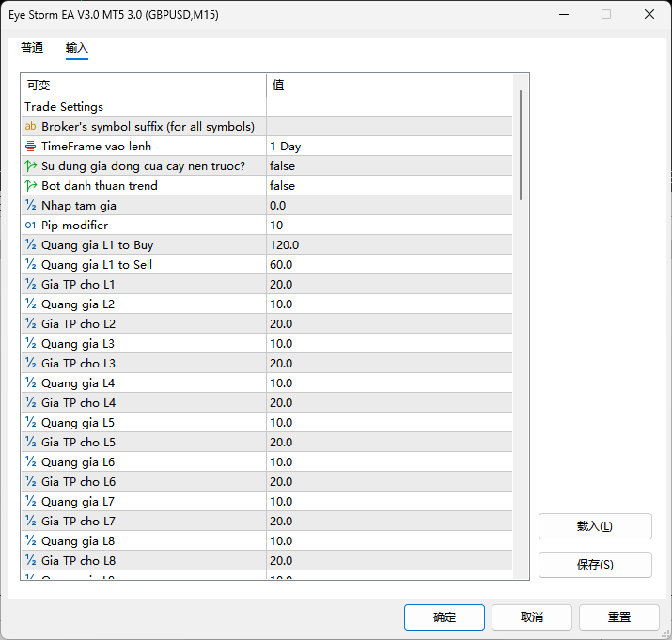Click the 重置 button
672x640 pixels.
(x=619, y=617)
